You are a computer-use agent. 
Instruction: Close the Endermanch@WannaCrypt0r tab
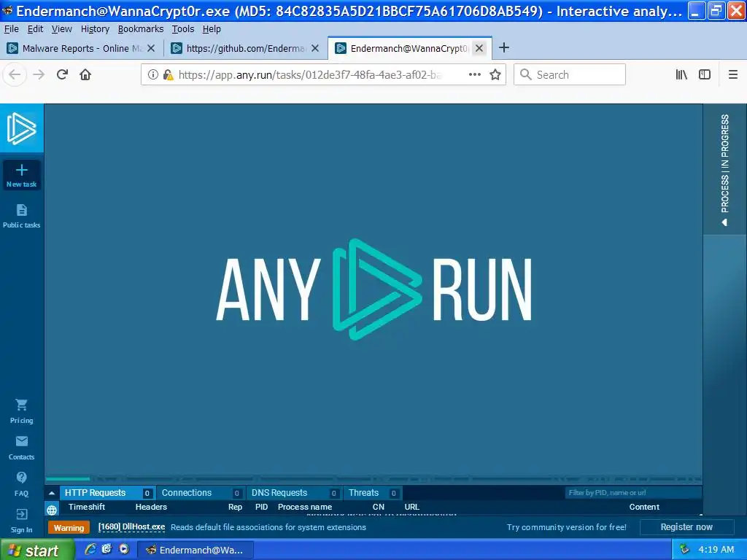[479, 48]
